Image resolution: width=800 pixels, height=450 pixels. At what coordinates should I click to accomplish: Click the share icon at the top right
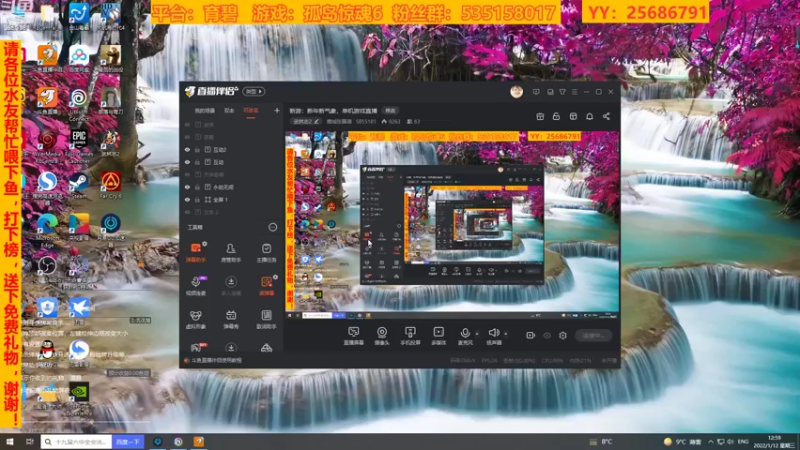click(x=606, y=116)
